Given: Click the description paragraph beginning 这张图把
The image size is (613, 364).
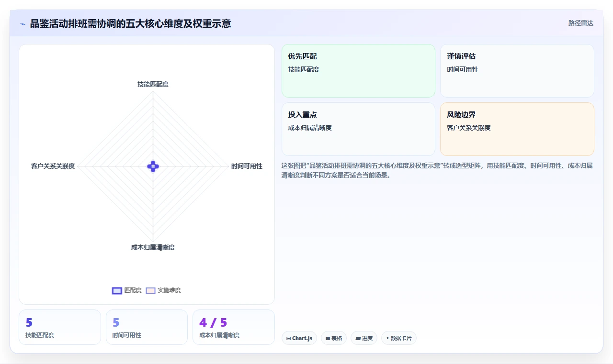Looking at the screenshot, I should (437, 170).
